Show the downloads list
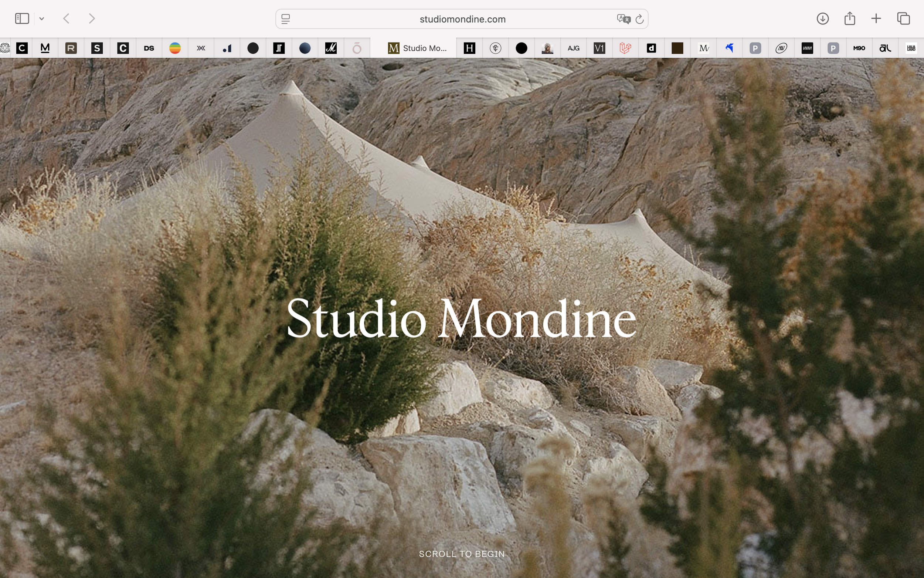Screen dimensions: 924x578 (822, 18)
